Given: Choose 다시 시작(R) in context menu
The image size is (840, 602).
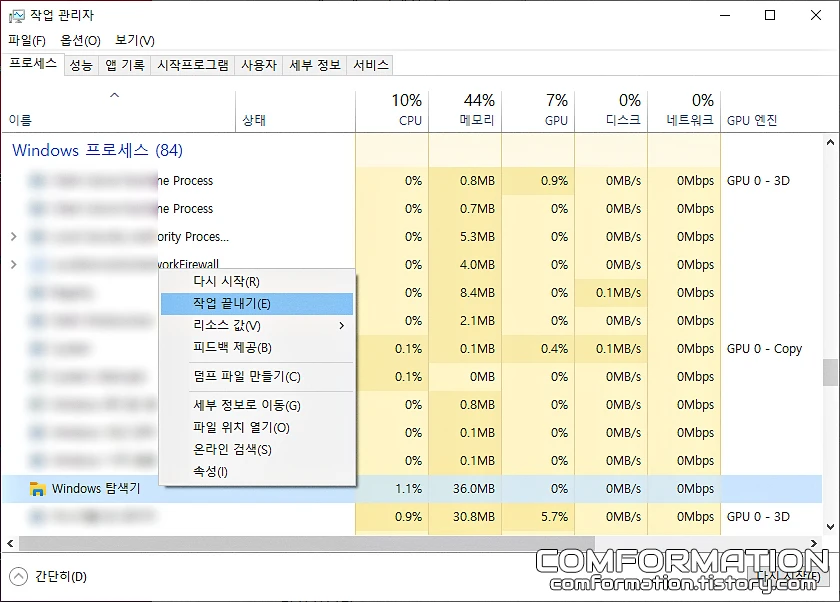Looking at the screenshot, I should tap(257, 281).
